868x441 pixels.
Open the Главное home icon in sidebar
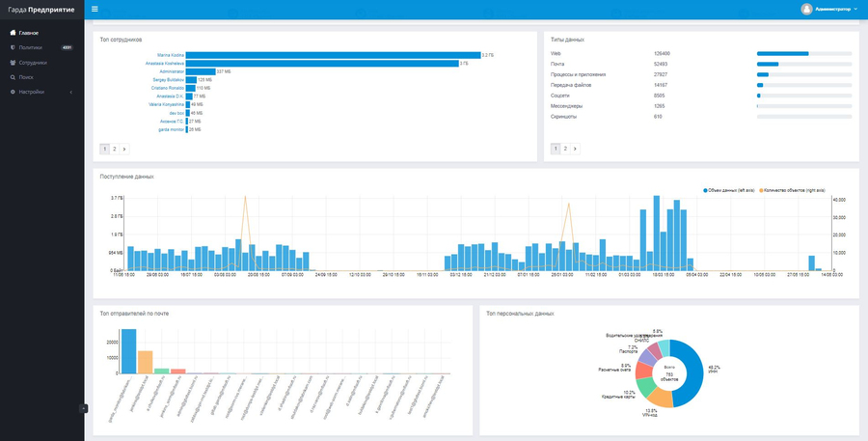14,33
